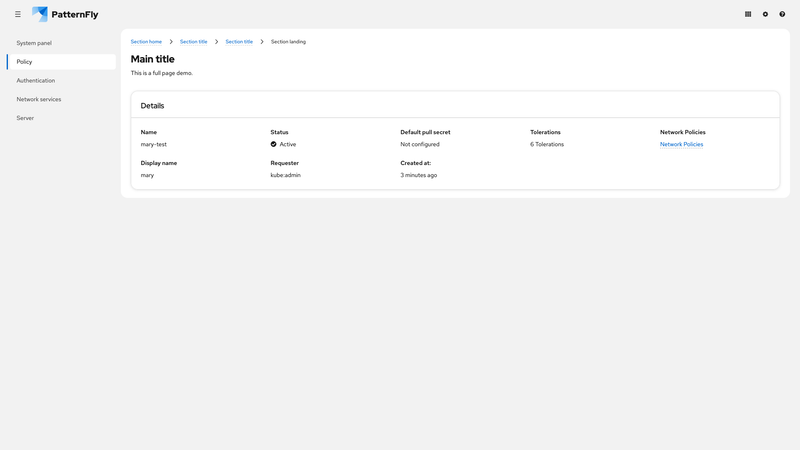Toggle the hamburger navigation menu

coord(18,14)
